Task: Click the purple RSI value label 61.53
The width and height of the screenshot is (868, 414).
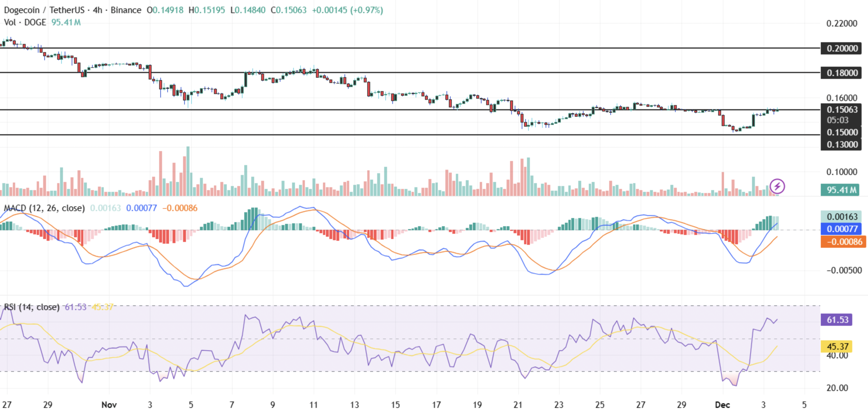Action: (836, 319)
